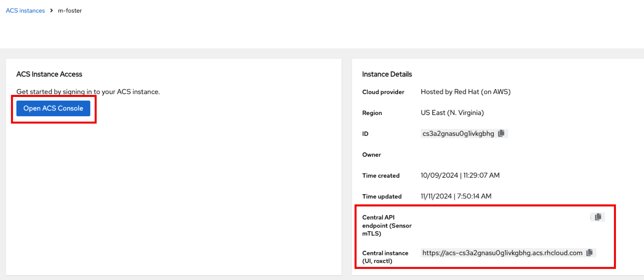Copy the instance ID to clipboard
This screenshot has height=280, width=644.
coord(501,133)
